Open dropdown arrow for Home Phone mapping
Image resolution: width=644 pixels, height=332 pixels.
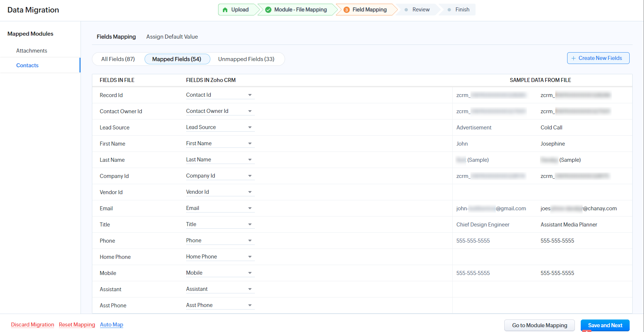tap(250, 257)
